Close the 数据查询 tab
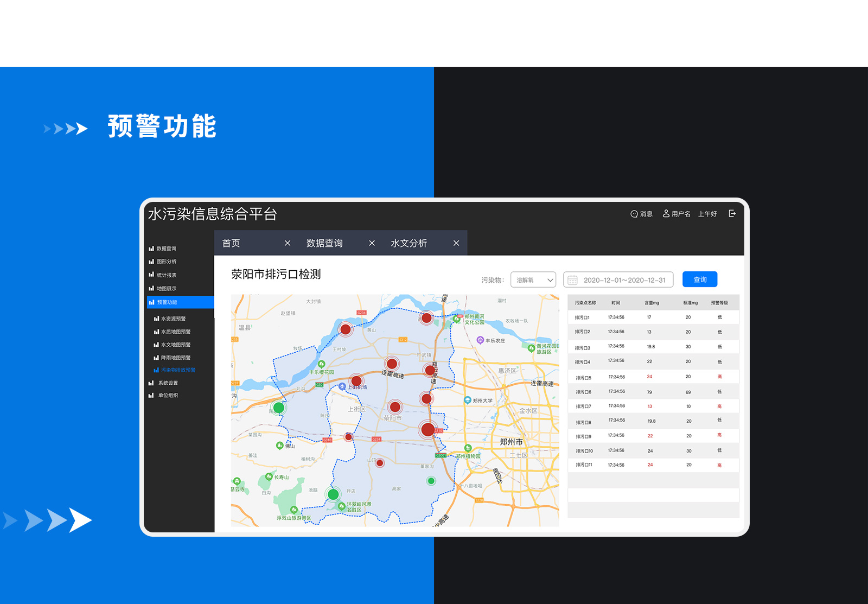This screenshot has height=604, width=868. click(x=372, y=243)
